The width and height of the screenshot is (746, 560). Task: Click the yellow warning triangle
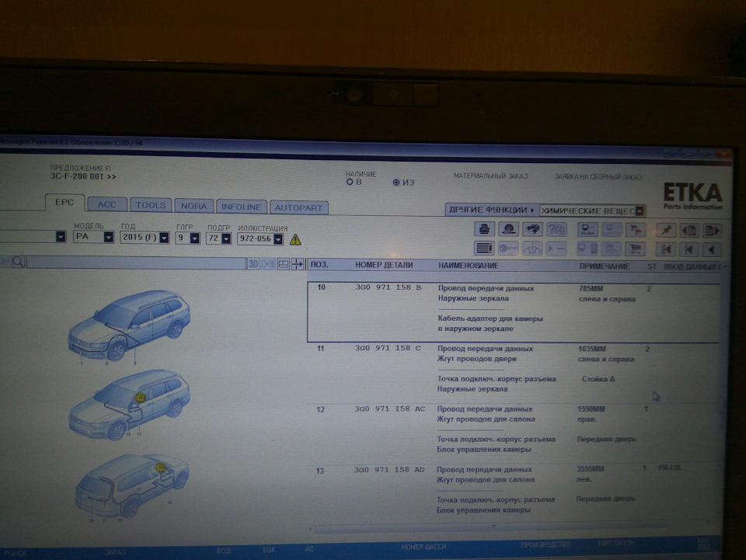[295, 239]
